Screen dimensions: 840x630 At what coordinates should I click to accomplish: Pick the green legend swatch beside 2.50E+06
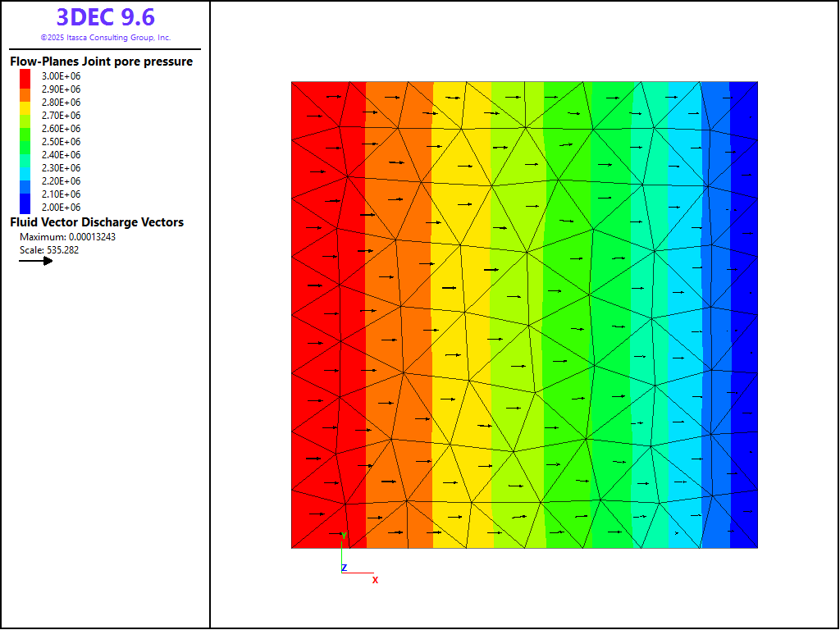[25, 141]
